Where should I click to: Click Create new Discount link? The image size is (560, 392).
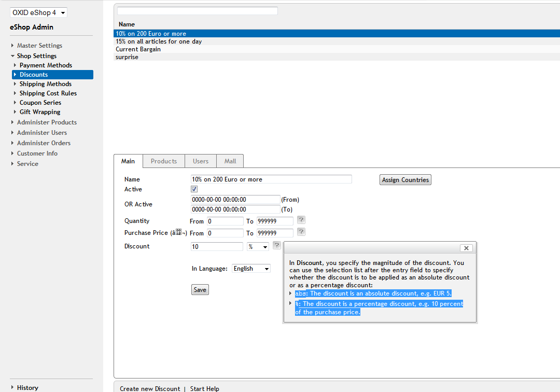150,388
